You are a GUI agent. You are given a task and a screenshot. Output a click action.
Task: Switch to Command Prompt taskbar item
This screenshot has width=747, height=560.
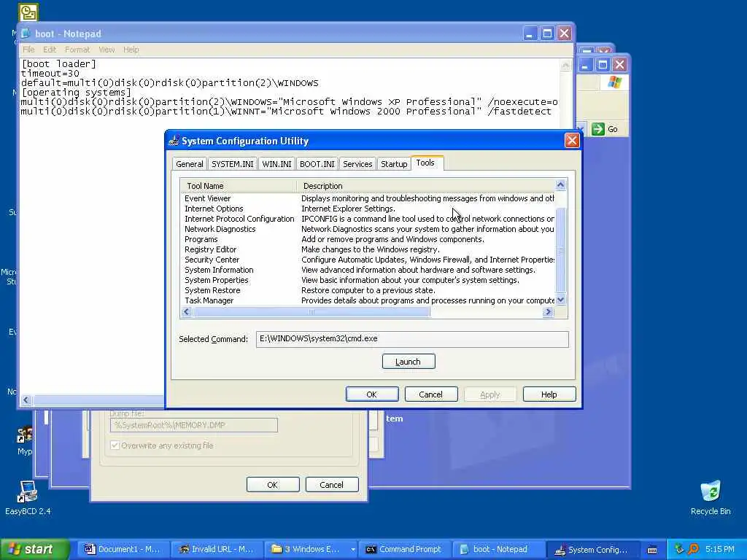(404, 549)
